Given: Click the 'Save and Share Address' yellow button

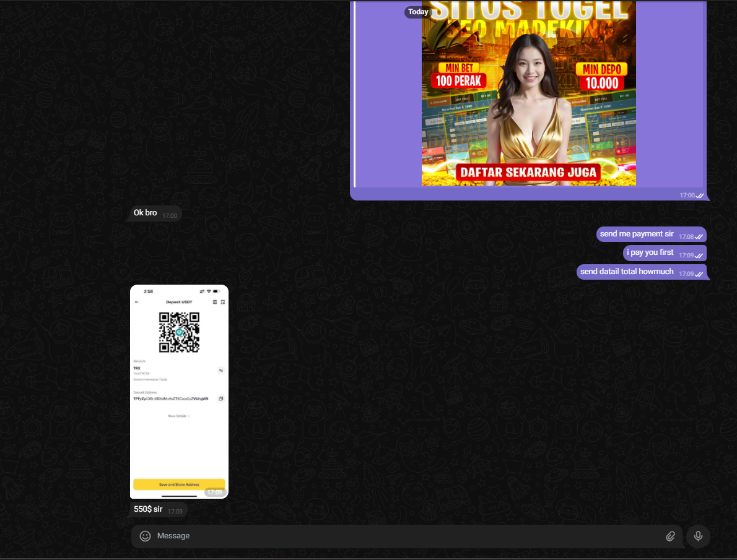Looking at the screenshot, I should pyautogui.click(x=179, y=484).
